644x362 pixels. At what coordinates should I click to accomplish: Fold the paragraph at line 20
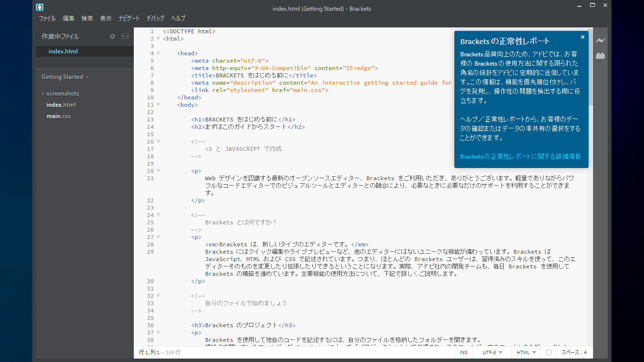click(x=158, y=171)
